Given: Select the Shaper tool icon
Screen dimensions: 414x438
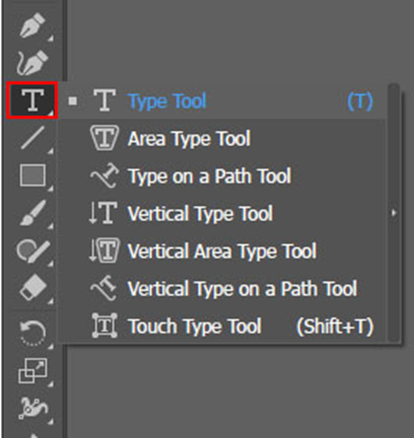Looking at the screenshot, I should click(33, 251).
